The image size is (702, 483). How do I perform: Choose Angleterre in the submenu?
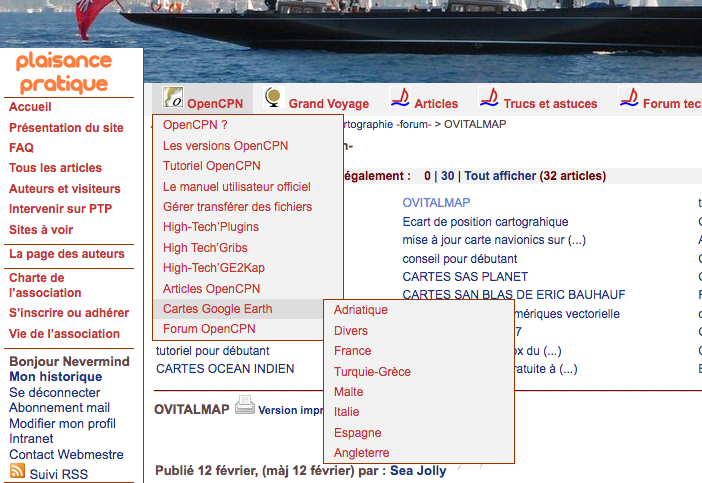click(x=361, y=453)
